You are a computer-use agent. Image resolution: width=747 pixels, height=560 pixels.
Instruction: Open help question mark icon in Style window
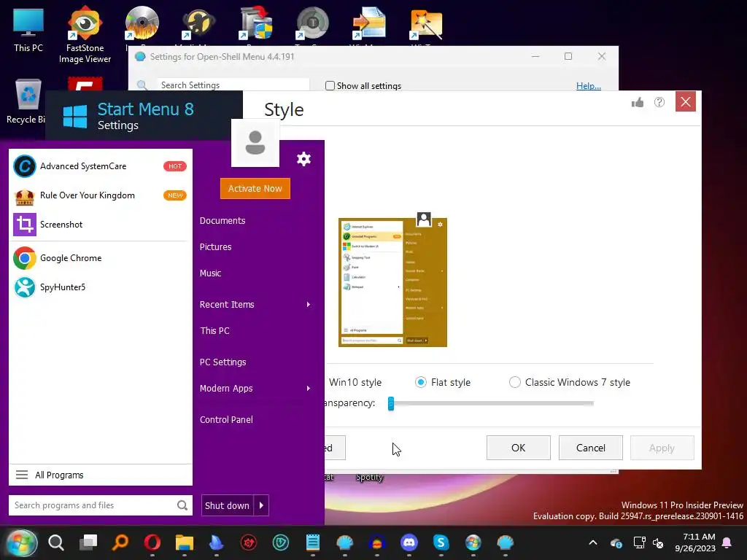[659, 102]
